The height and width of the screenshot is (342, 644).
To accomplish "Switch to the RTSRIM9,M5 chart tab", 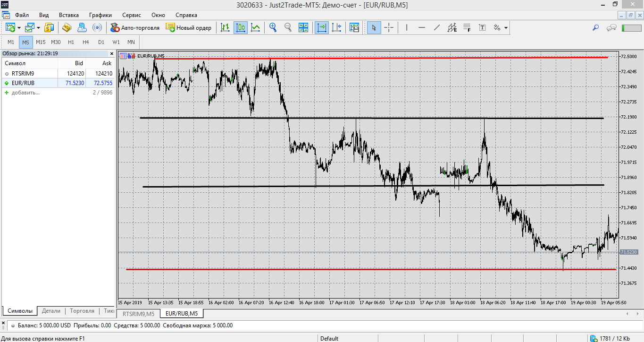I will (138, 313).
